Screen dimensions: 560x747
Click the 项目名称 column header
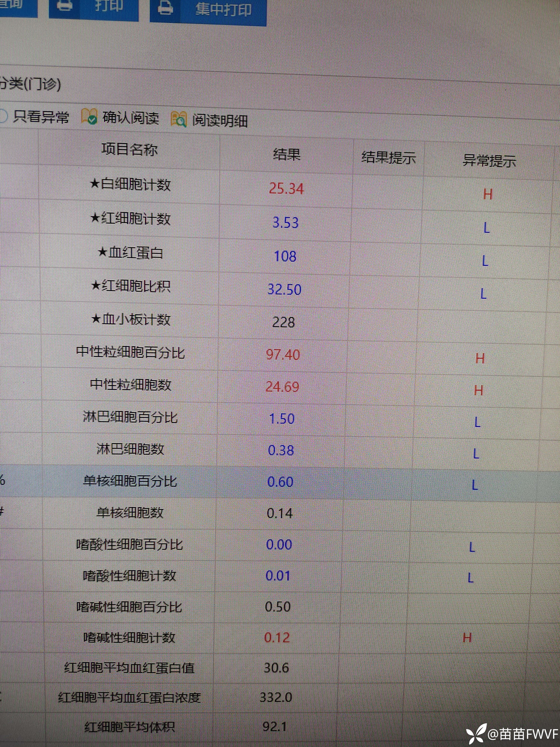[x=130, y=149]
